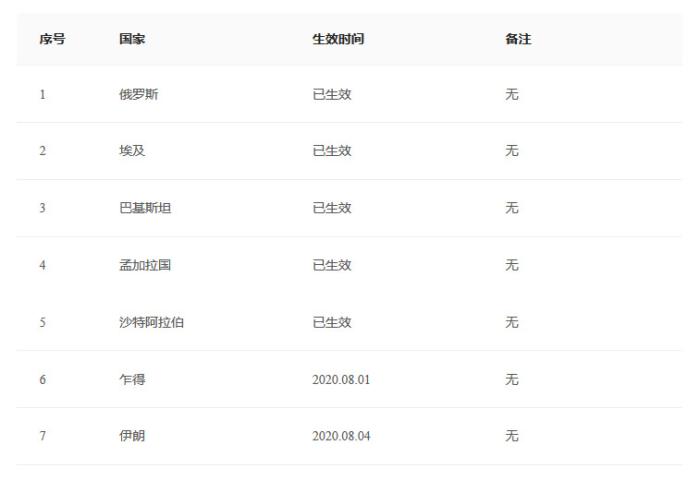
Task: Click row number 3
Action: [x=42, y=208]
